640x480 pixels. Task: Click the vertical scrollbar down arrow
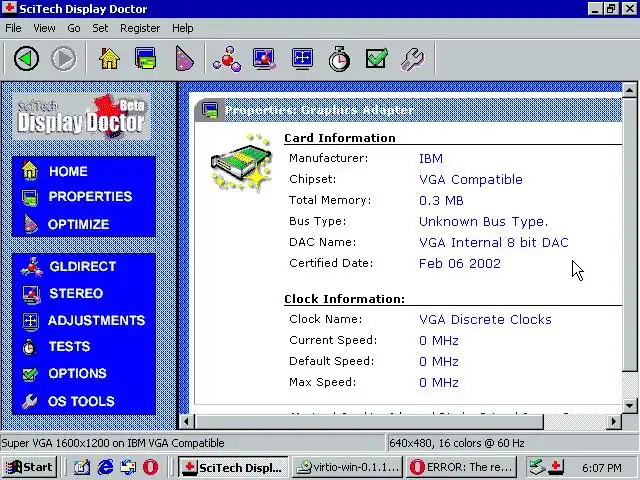[x=629, y=406]
